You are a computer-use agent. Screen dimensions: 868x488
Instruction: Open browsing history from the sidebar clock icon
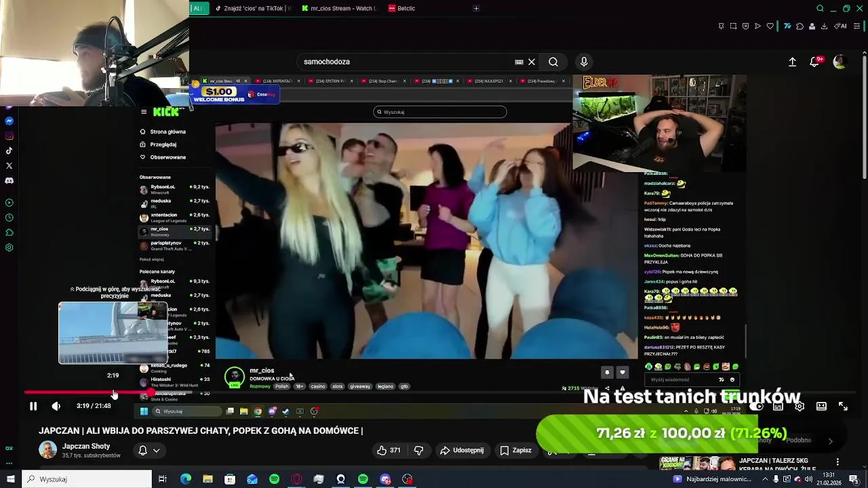(9, 218)
